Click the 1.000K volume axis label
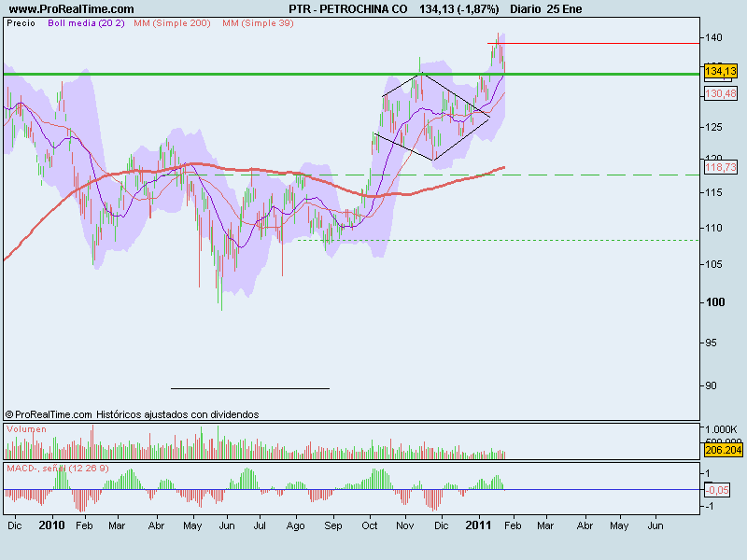The image size is (747, 560). tap(721, 429)
